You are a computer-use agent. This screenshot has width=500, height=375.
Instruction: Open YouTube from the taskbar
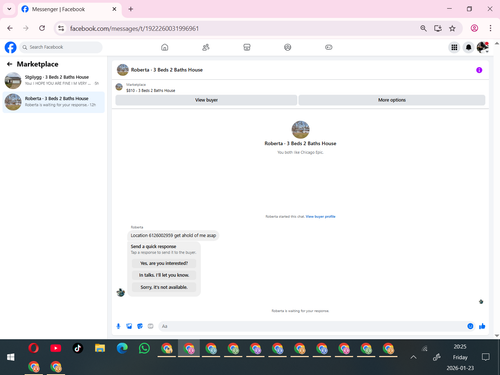click(56, 348)
